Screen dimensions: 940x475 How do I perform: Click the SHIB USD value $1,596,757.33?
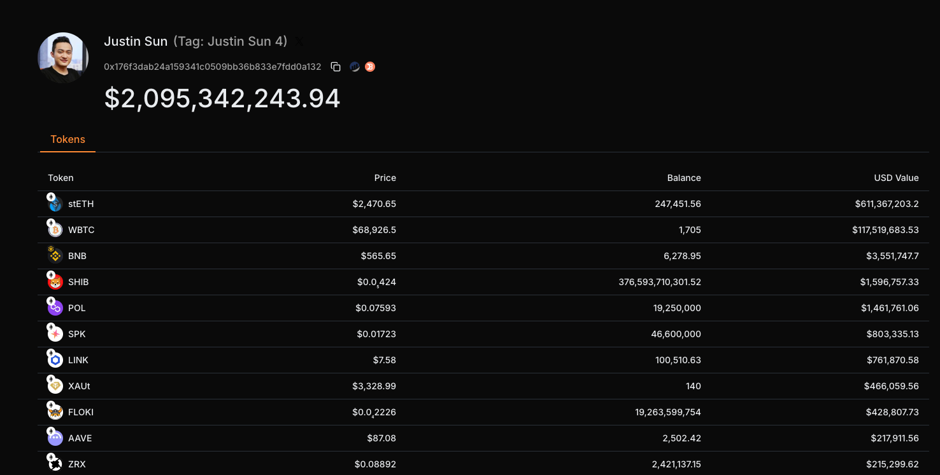click(x=890, y=282)
